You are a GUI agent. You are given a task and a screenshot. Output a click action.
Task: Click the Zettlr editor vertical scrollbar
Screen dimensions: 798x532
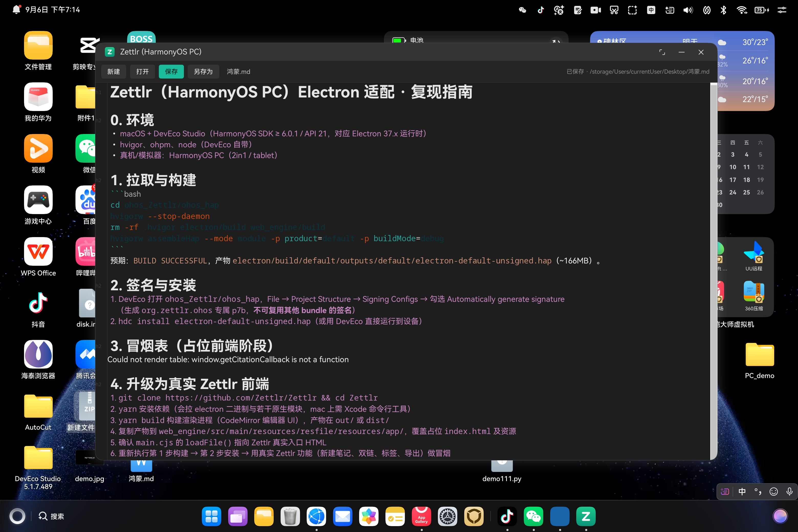(714, 271)
